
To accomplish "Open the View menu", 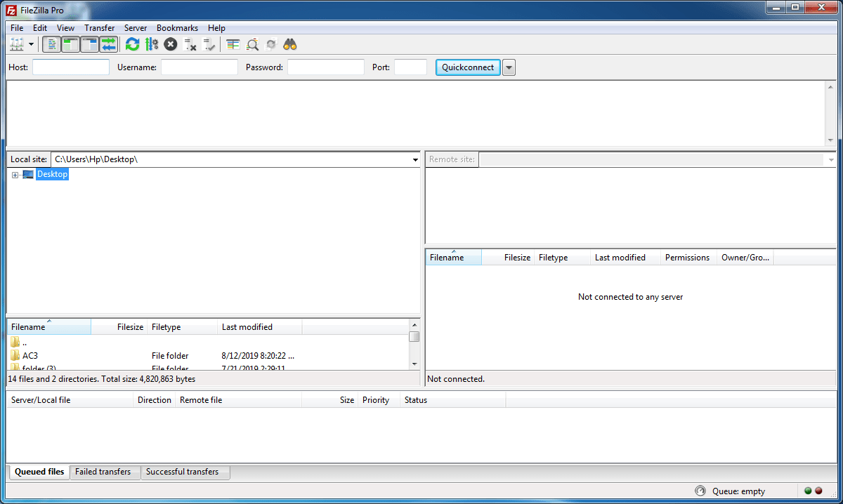I will click(x=66, y=28).
